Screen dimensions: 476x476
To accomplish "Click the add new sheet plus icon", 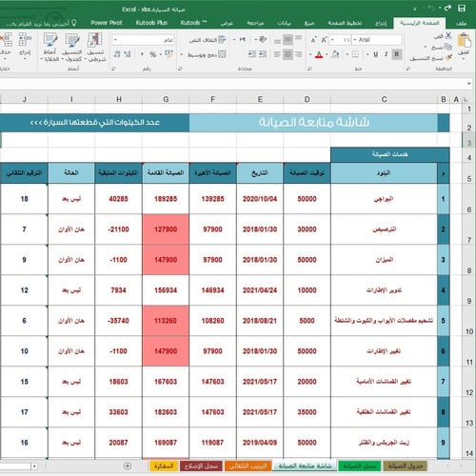I will click(x=128, y=466).
